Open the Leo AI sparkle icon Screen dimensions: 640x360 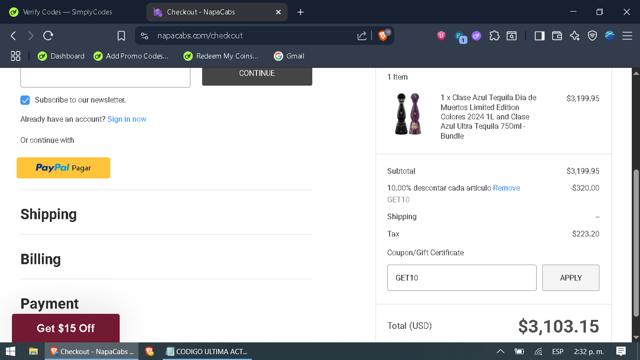[x=575, y=36]
